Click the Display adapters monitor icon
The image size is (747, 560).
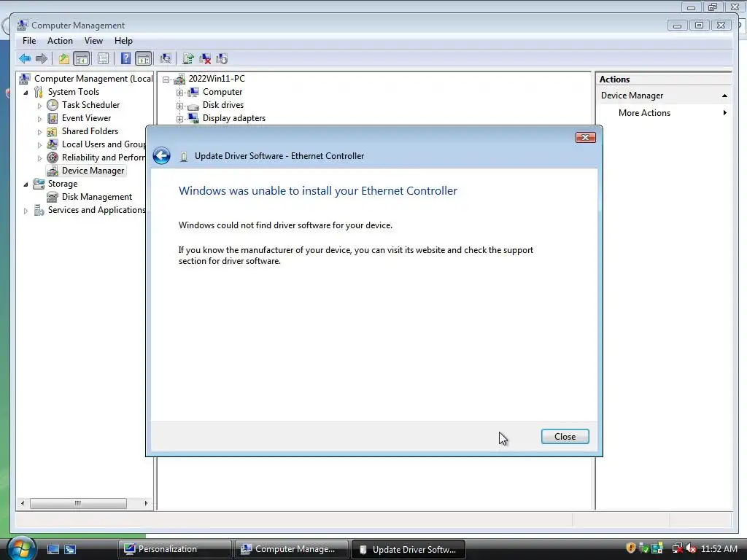click(193, 118)
